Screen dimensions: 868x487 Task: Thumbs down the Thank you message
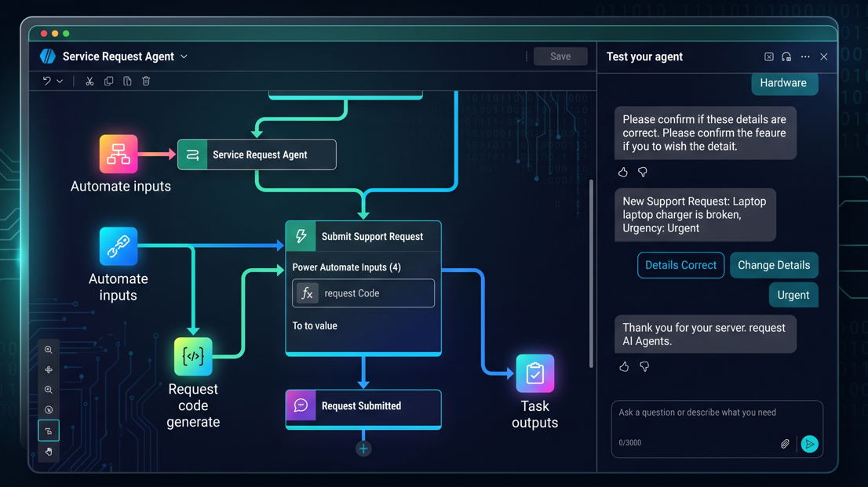(644, 366)
